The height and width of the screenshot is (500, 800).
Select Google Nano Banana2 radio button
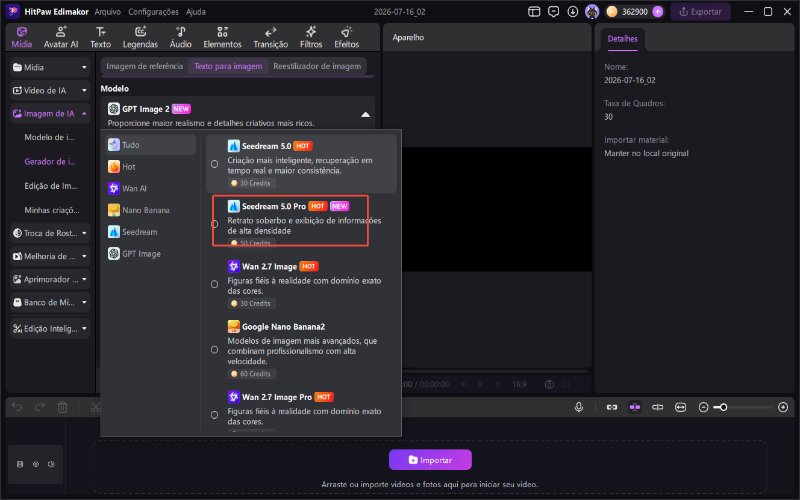[214, 349]
